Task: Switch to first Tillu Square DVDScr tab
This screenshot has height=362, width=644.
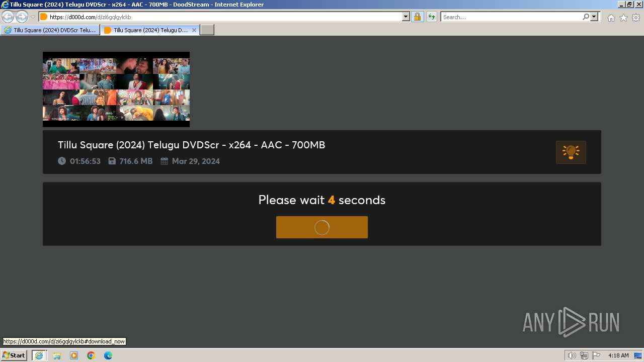Action: tap(50, 30)
